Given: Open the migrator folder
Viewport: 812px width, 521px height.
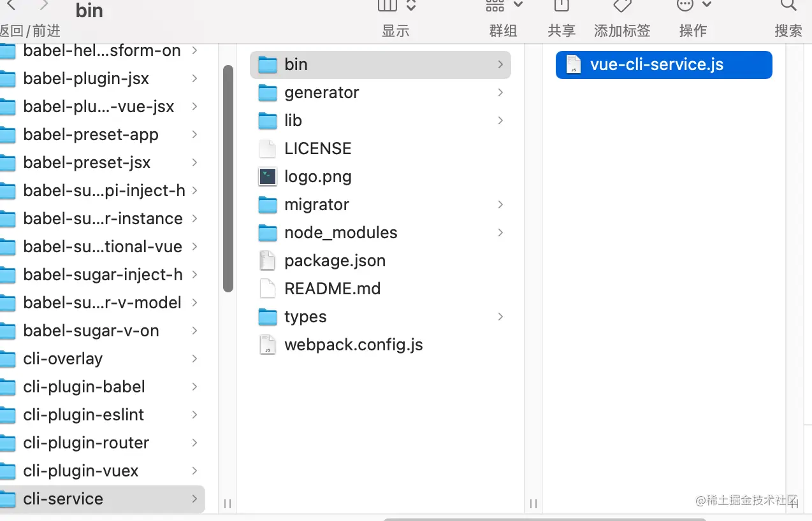Looking at the screenshot, I should 316,204.
